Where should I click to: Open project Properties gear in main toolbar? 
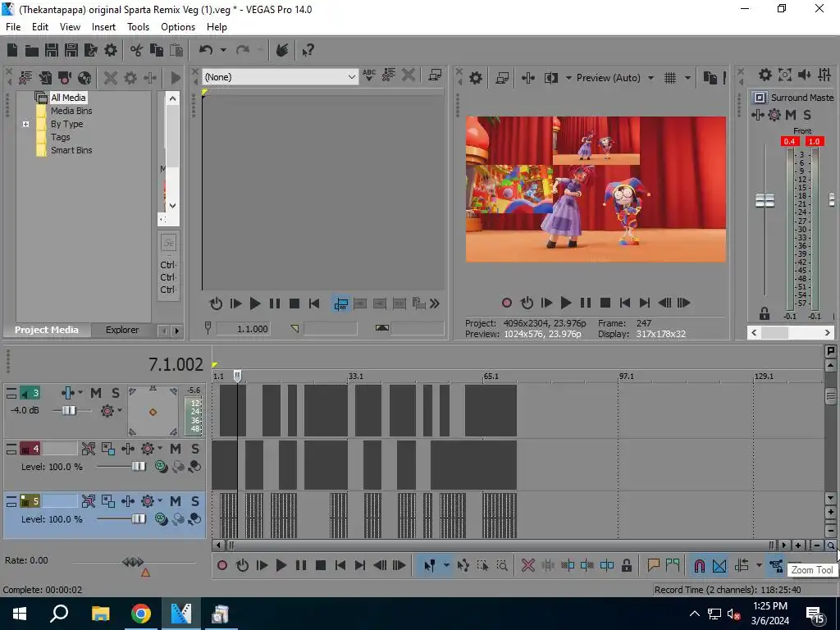click(111, 50)
